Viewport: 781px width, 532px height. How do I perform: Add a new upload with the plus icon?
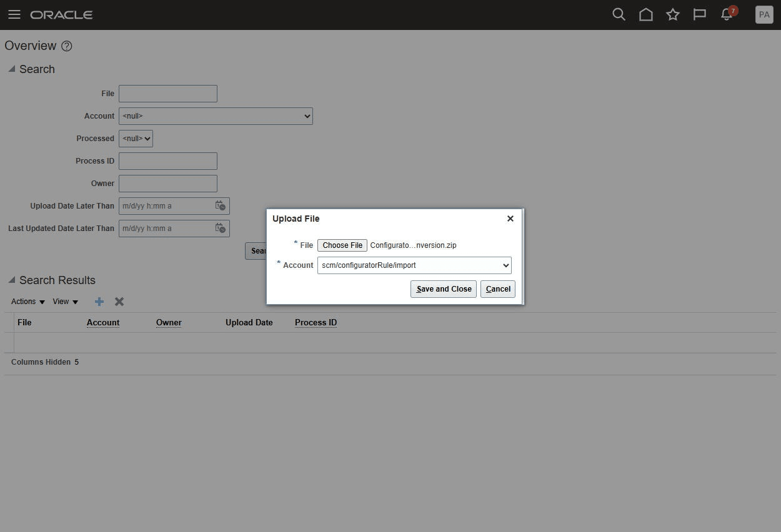[99, 302]
